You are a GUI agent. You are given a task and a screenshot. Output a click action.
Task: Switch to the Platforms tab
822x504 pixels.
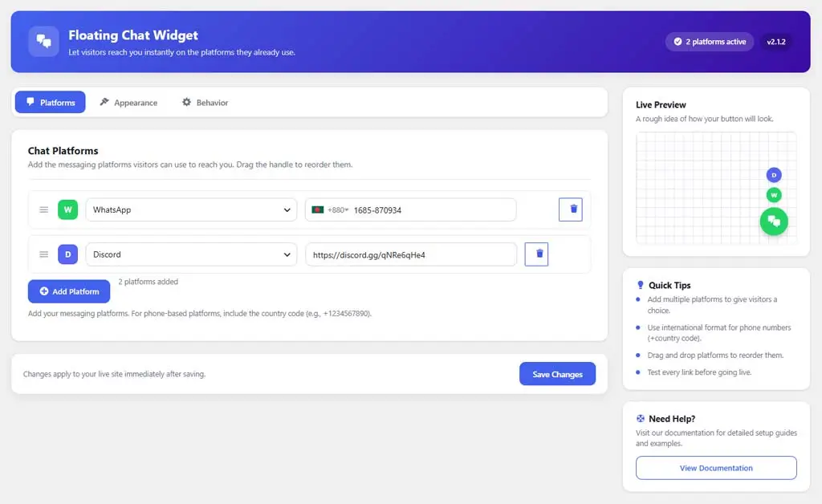(51, 102)
